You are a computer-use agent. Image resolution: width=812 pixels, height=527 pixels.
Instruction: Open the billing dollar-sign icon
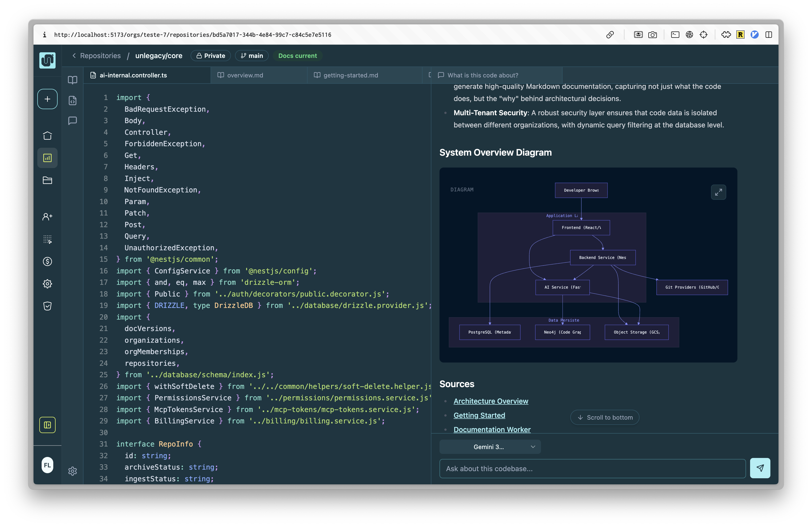(x=47, y=261)
